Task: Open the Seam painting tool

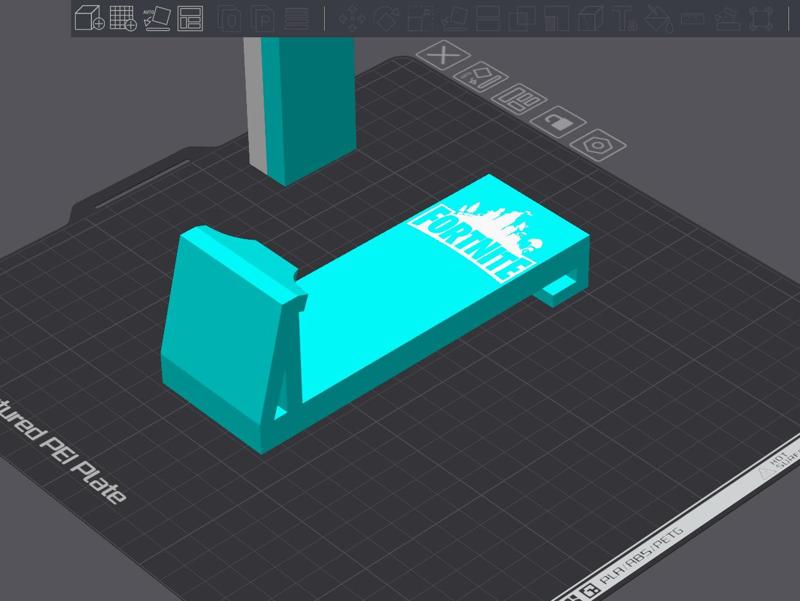Action: (x=589, y=18)
